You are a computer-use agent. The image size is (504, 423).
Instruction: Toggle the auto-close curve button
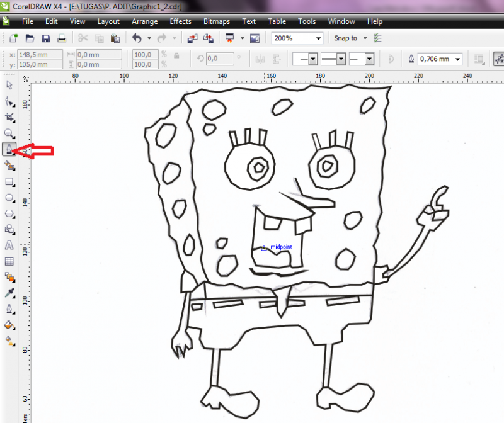(x=391, y=59)
